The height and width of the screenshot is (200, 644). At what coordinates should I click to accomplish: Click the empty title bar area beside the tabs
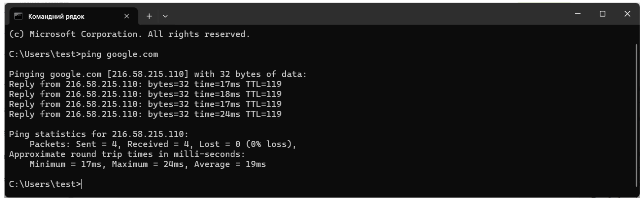[369, 15]
